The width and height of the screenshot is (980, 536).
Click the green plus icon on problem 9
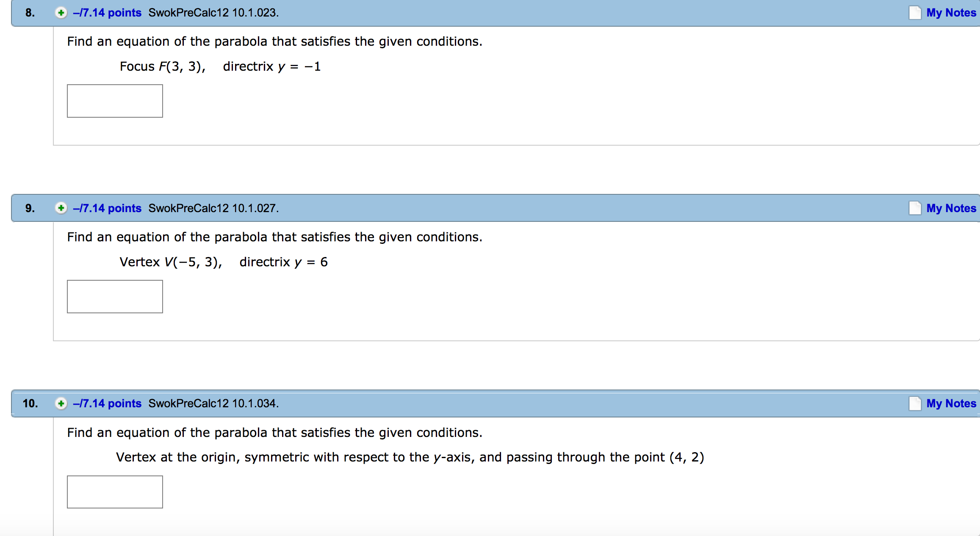[x=59, y=209]
